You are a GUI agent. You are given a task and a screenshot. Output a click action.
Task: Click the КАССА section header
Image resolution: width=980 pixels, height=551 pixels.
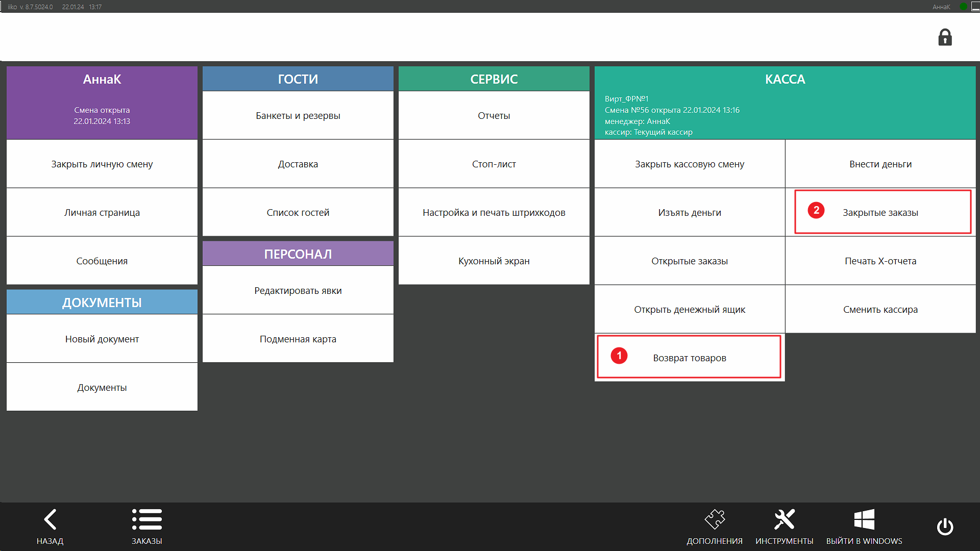[x=785, y=103]
